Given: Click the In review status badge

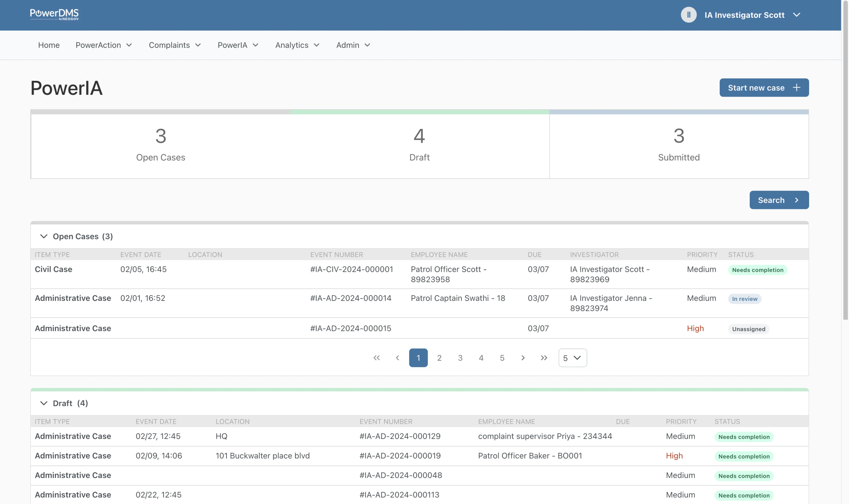Looking at the screenshot, I should (744, 299).
